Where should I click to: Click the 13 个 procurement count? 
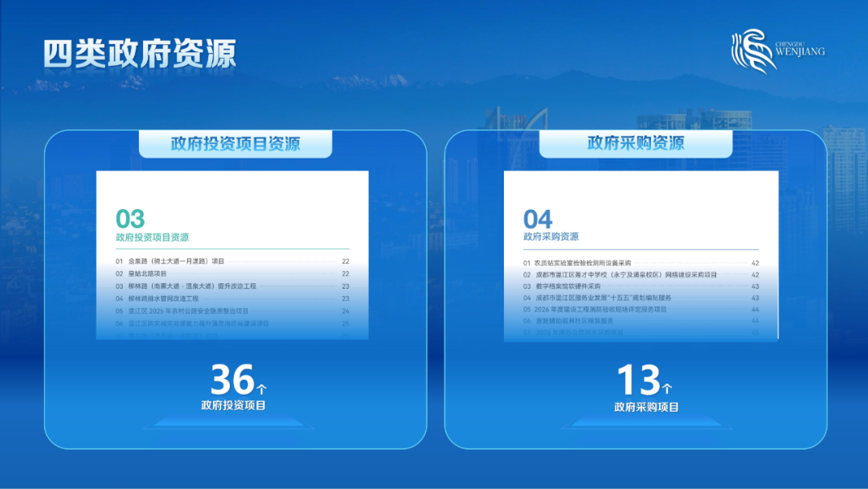pyautogui.click(x=645, y=380)
